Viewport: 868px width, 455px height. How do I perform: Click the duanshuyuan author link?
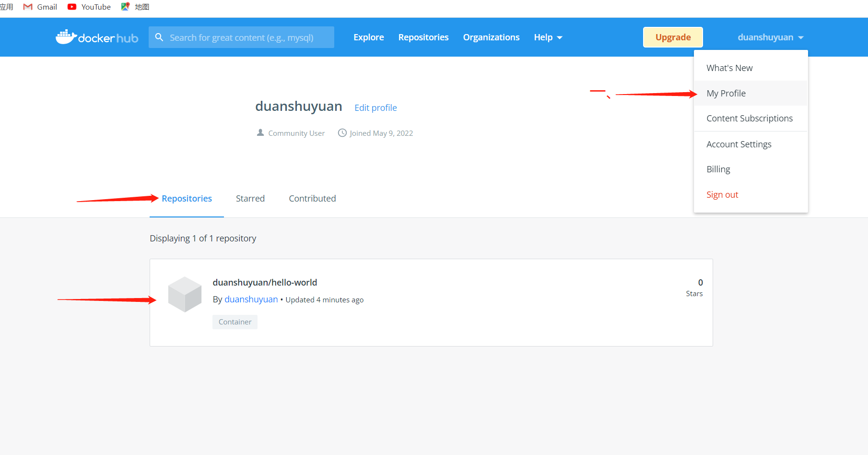point(251,299)
